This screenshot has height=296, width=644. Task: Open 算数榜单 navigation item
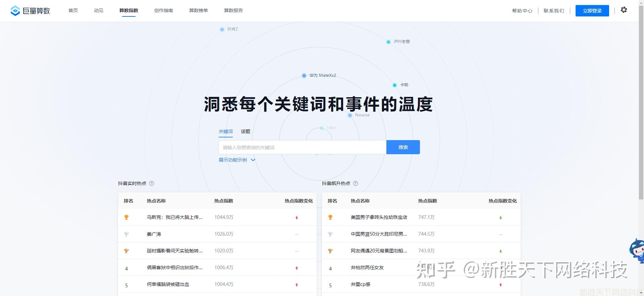199,10
